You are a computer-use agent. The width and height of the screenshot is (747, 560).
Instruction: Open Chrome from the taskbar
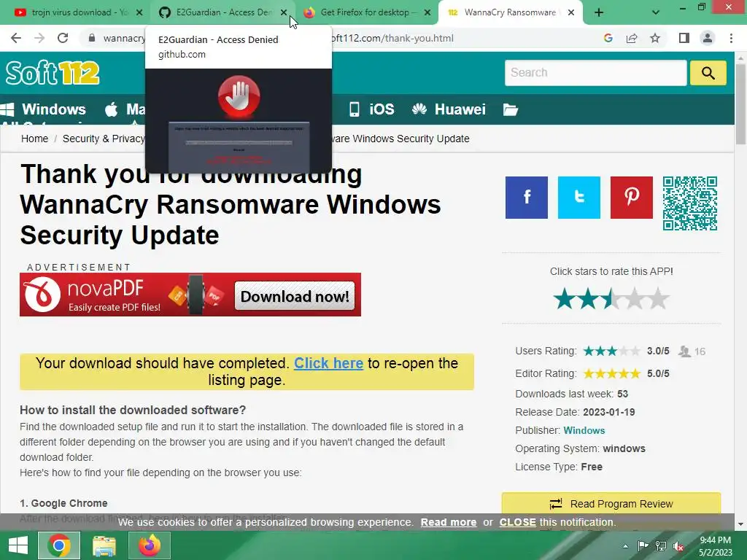(x=59, y=545)
